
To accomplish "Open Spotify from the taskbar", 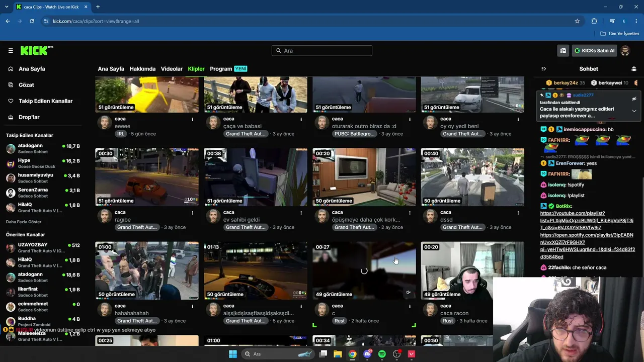I will (x=382, y=354).
